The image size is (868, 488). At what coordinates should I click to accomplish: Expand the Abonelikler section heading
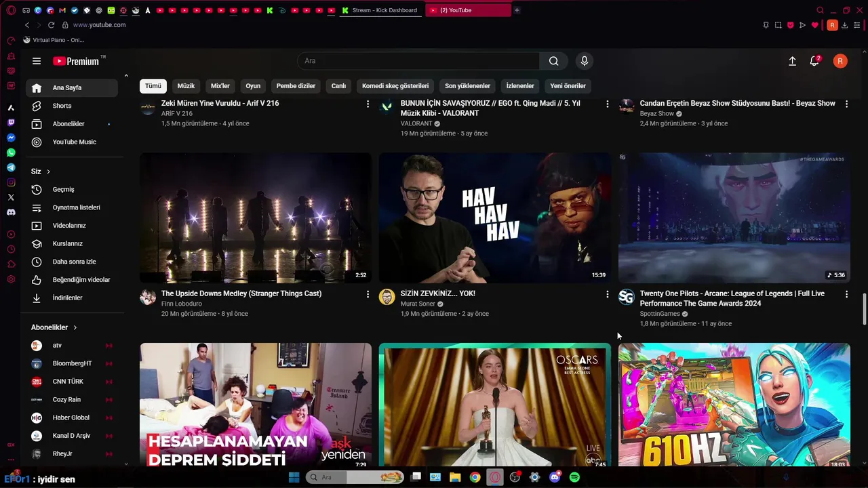pos(54,327)
